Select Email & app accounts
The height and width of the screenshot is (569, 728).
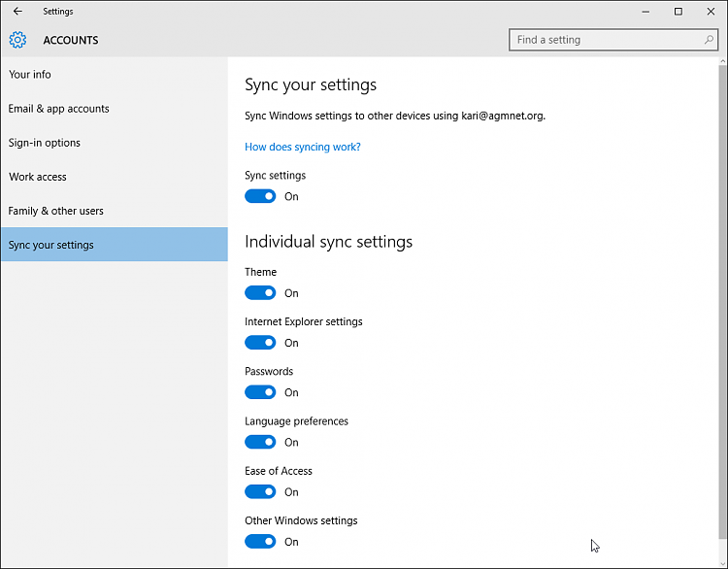pyautogui.click(x=115, y=109)
